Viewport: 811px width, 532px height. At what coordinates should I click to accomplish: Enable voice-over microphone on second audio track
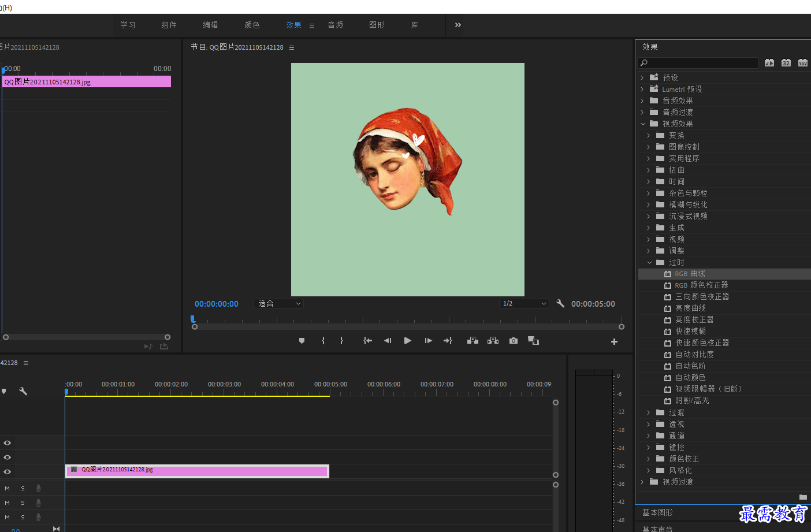[x=39, y=503]
